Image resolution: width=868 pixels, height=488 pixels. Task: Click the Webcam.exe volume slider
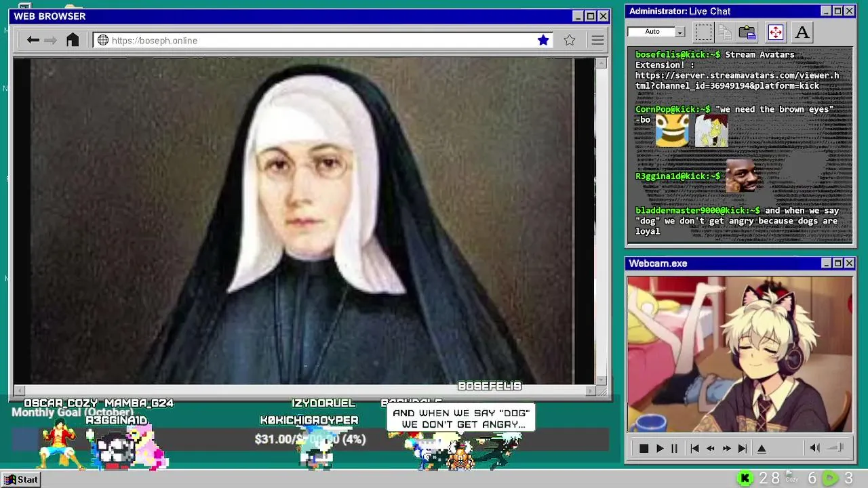[835, 447]
